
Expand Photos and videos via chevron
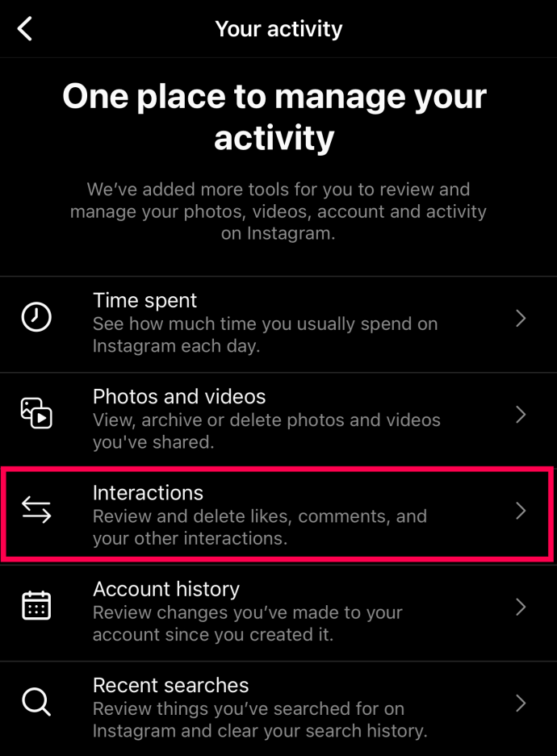(x=521, y=415)
